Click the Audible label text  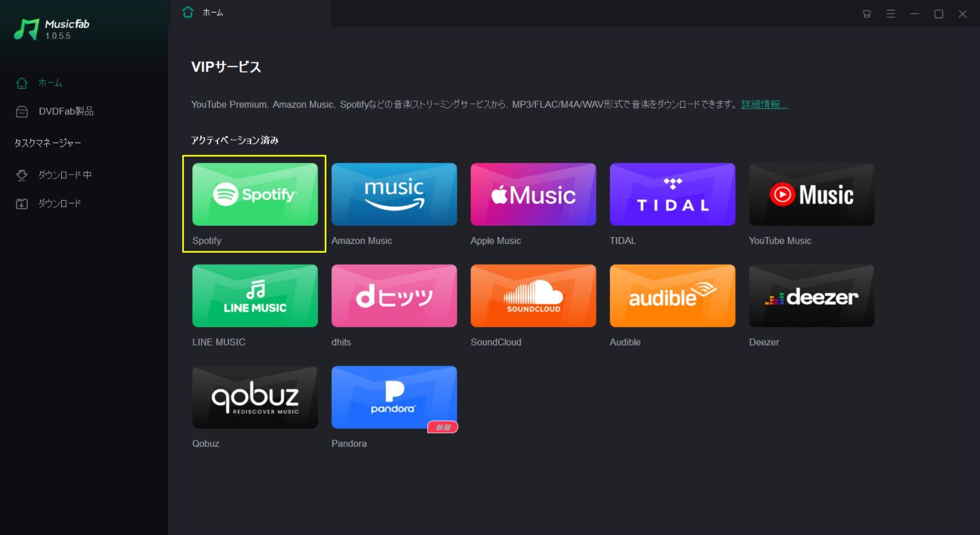tap(625, 342)
